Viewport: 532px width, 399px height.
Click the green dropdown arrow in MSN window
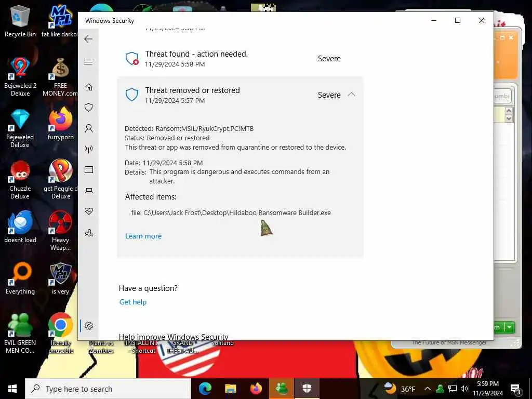pyautogui.click(x=509, y=327)
